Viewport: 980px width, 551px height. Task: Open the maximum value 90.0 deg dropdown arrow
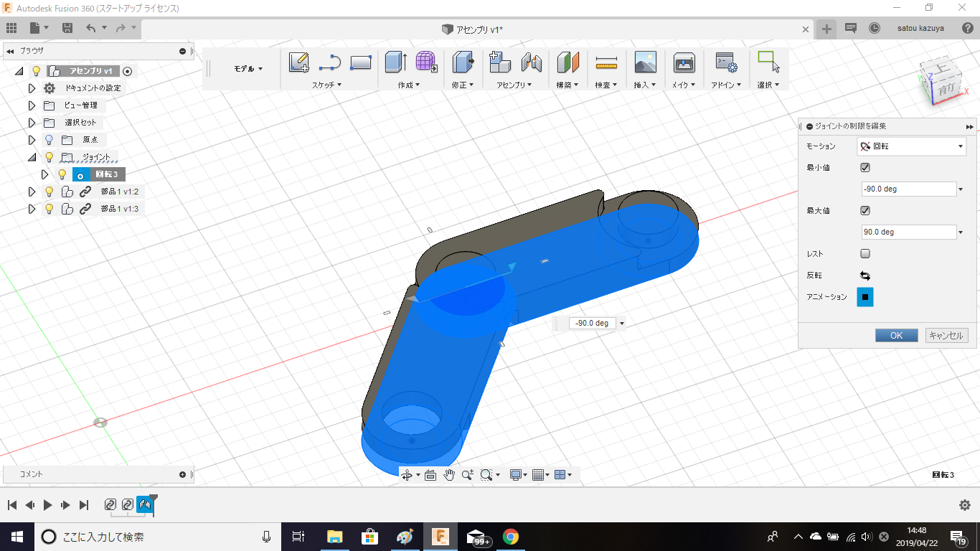click(961, 232)
